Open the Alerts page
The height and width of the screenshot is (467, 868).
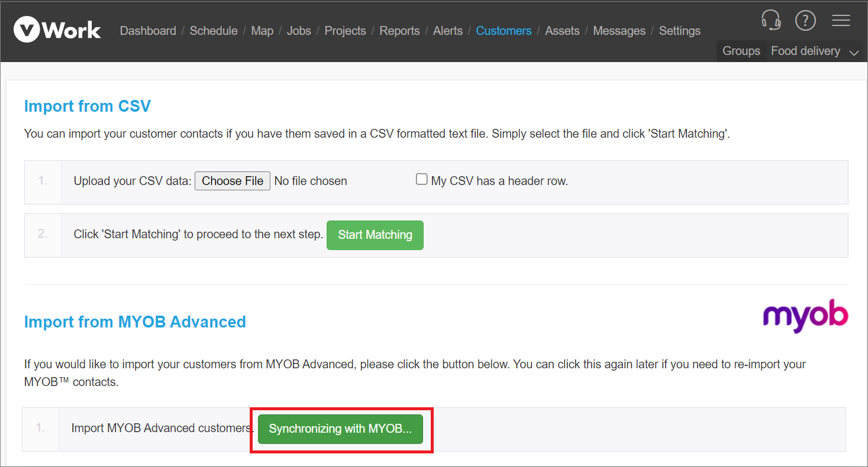pos(448,31)
